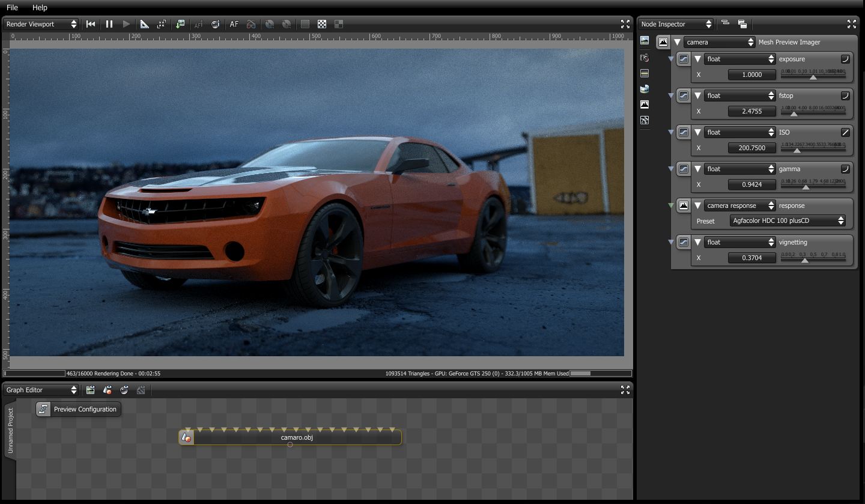Open the Node Inspector panel type dropdown
This screenshot has width=865, height=504.
[676, 24]
